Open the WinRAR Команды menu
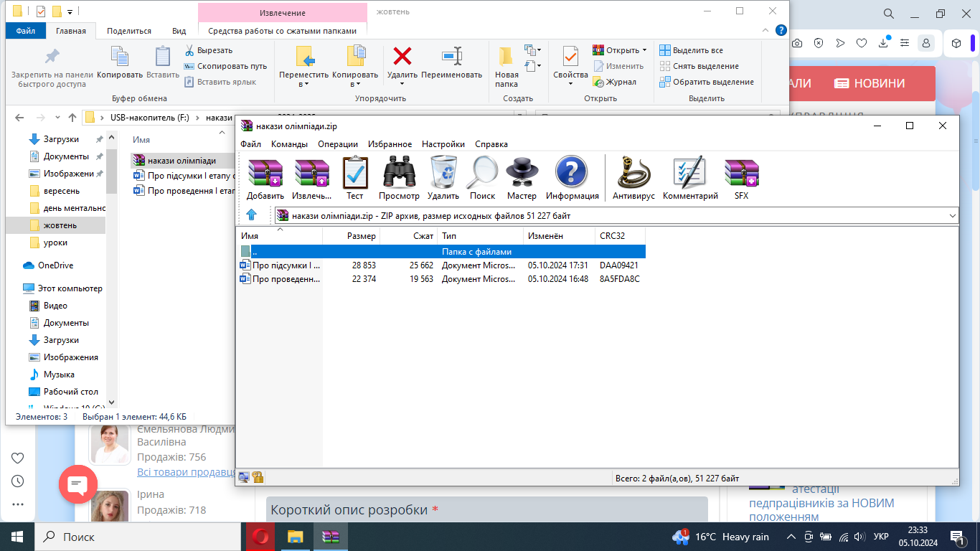 click(290, 144)
